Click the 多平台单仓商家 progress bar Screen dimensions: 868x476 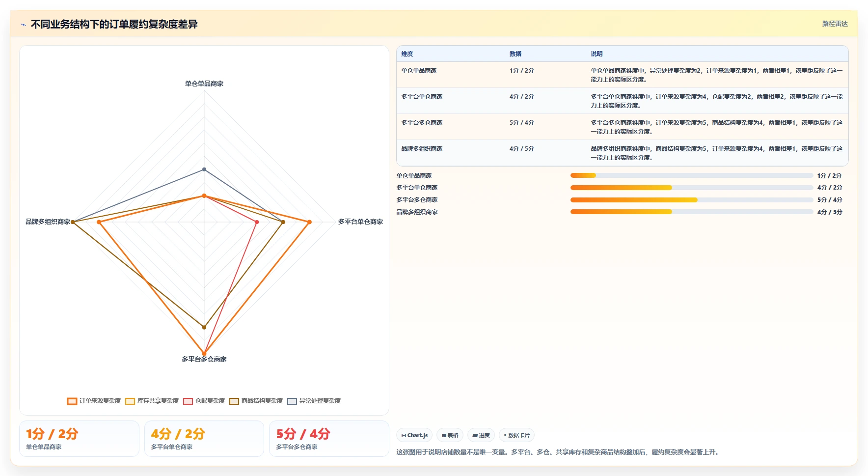coord(692,188)
